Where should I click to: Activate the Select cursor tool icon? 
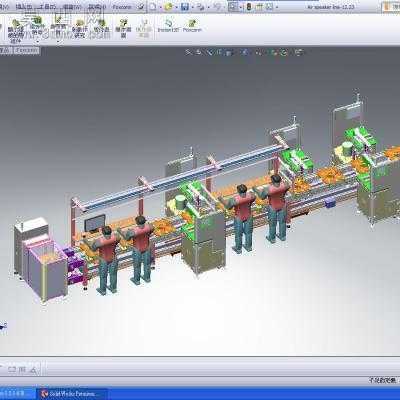coord(233,7)
